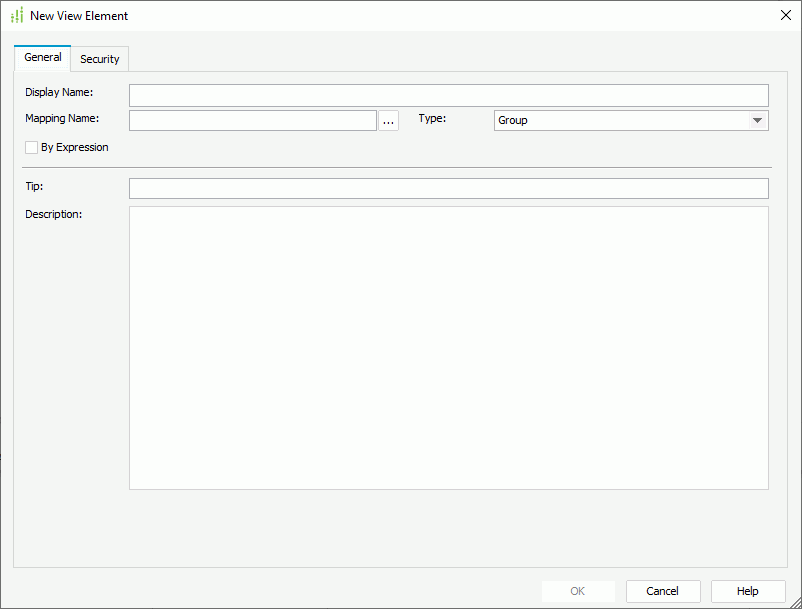Click the Type label
Screen dimensions: 802x609
coord(432,118)
